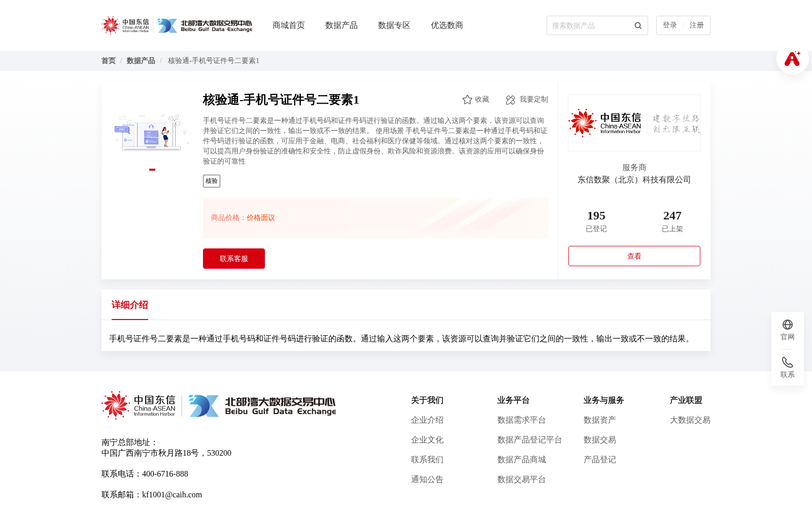
Task: Click 我要定制 text
Action: [534, 100]
